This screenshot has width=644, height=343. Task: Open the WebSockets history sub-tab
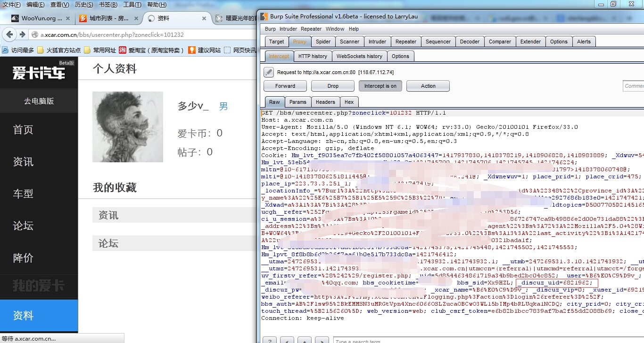click(359, 56)
